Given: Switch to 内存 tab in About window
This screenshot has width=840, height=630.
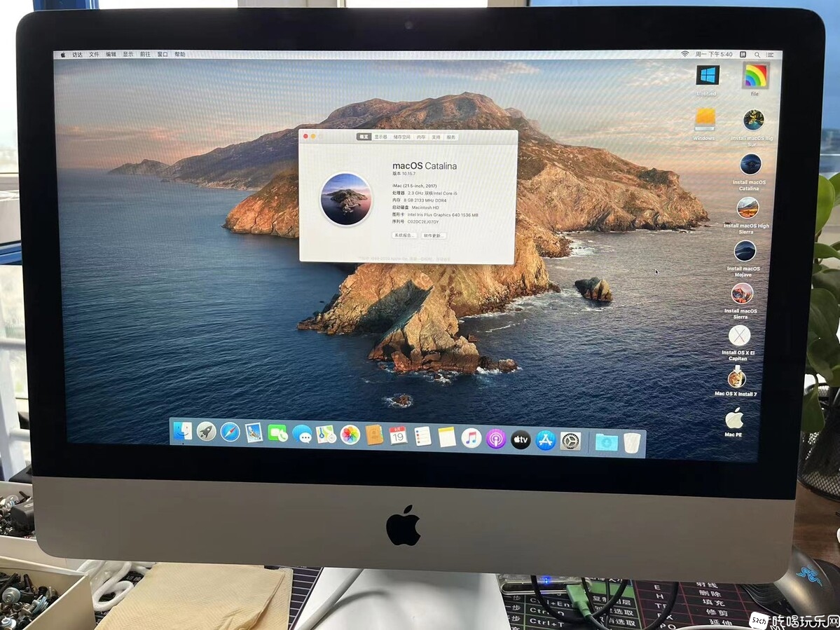Looking at the screenshot, I should [x=421, y=137].
